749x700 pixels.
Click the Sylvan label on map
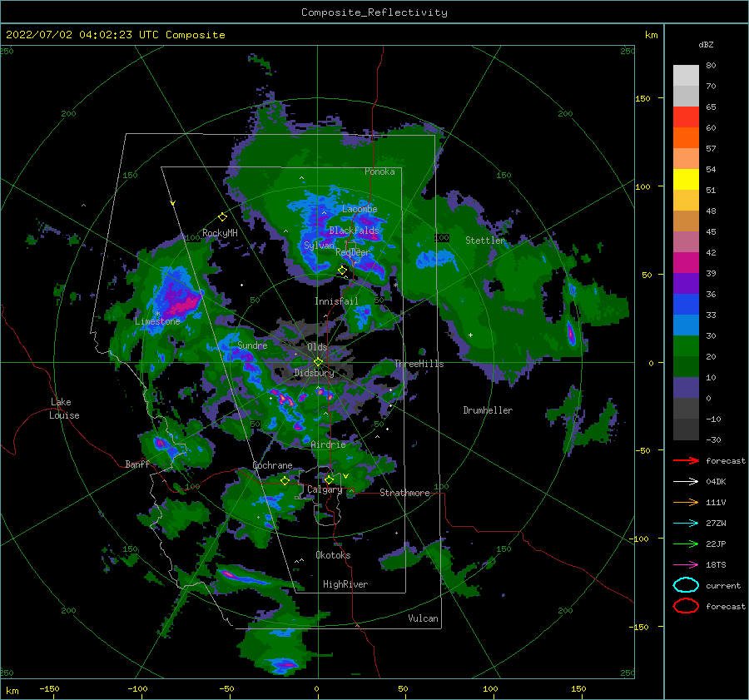[x=319, y=246]
